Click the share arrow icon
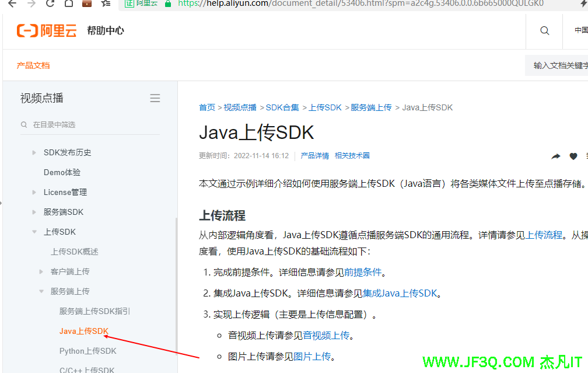The width and height of the screenshot is (588, 373). pos(556,156)
